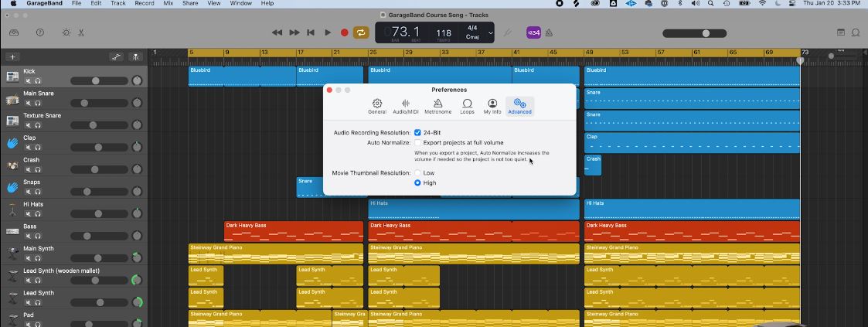Click the Record button
The width and height of the screenshot is (868, 327).
pyautogui.click(x=344, y=32)
